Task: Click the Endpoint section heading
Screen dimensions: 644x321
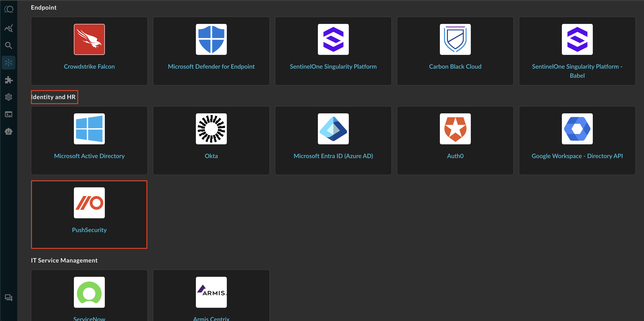Action: [x=44, y=8]
